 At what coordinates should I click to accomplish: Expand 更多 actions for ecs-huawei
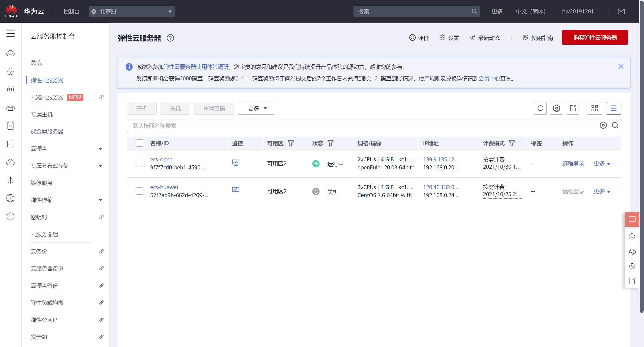pyautogui.click(x=602, y=191)
